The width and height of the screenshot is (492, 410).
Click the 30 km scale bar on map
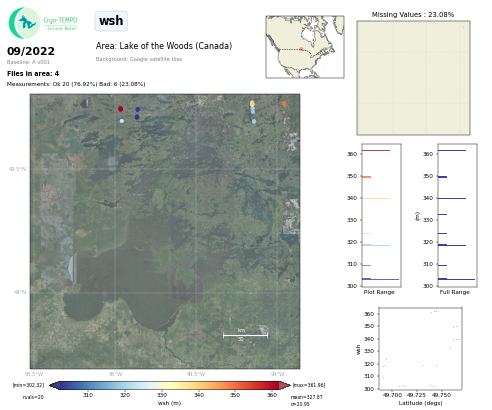pos(245,335)
